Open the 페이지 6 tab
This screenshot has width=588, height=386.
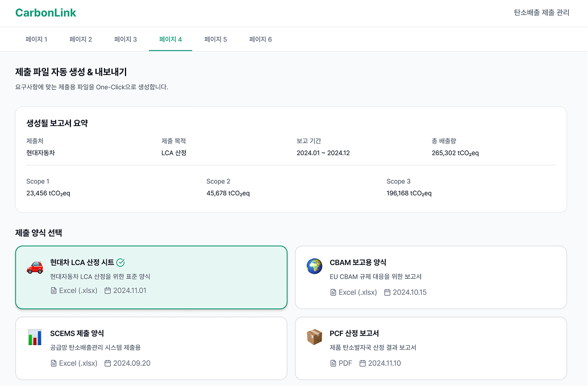tap(260, 39)
